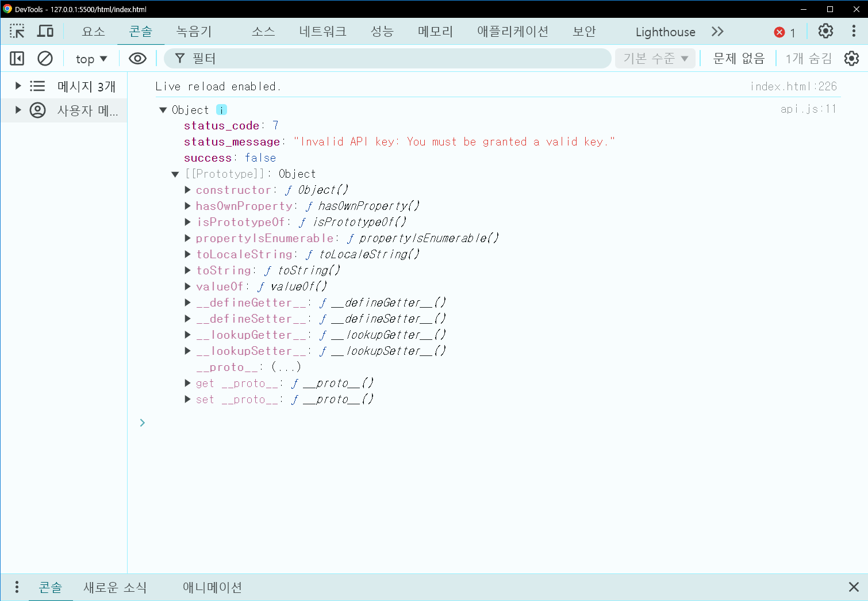Open DevTools settings gear
This screenshot has height=601, width=868.
(825, 31)
